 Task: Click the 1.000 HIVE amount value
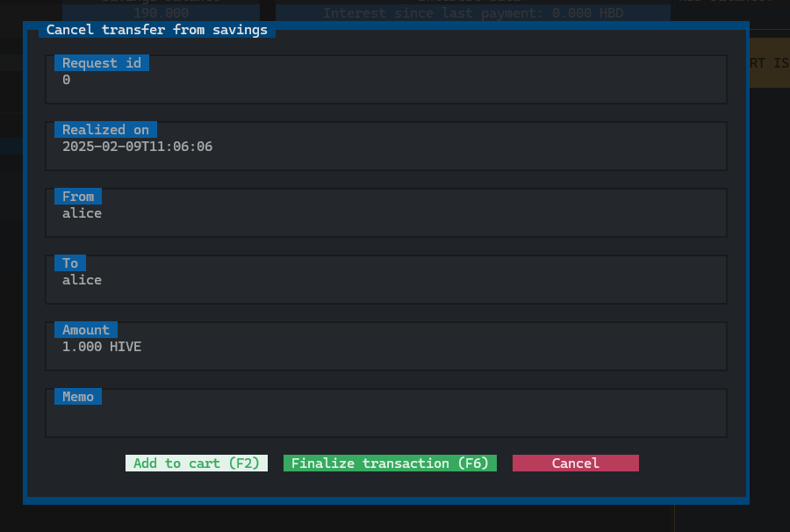pos(102,347)
